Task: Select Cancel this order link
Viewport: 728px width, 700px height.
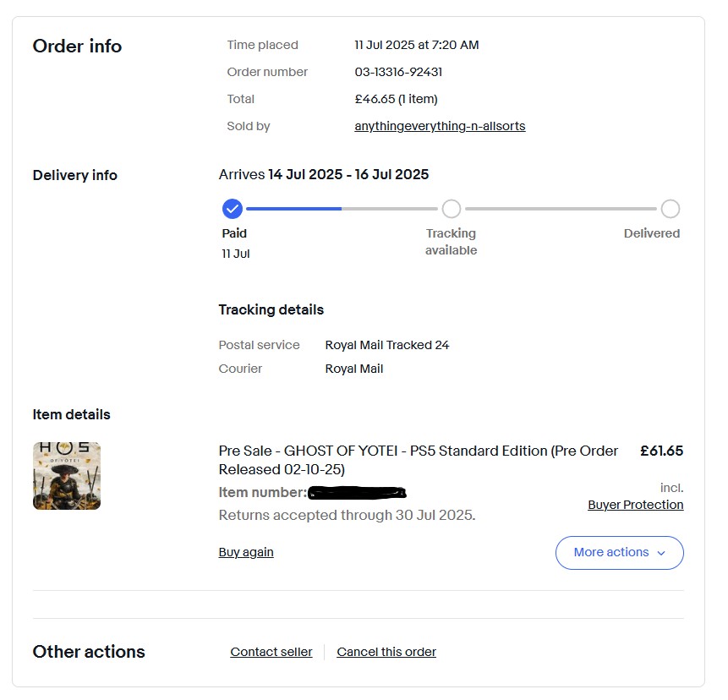Action: [x=386, y=652]
